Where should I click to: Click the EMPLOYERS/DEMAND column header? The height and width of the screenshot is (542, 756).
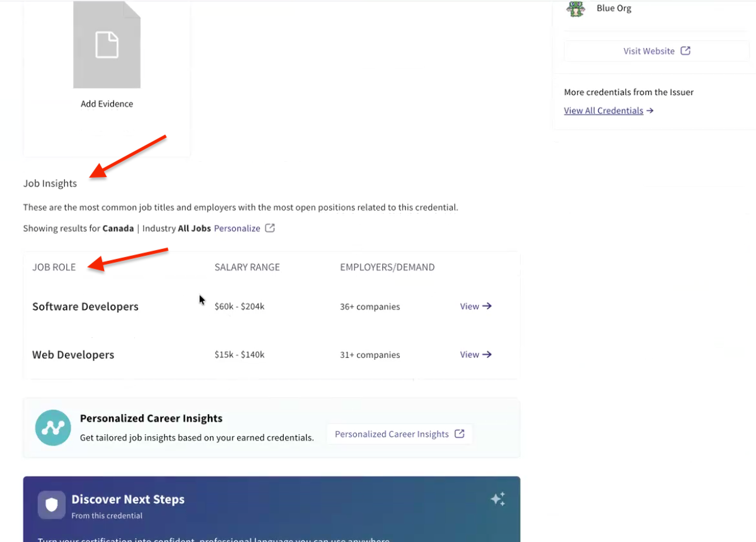coord(387,267)
